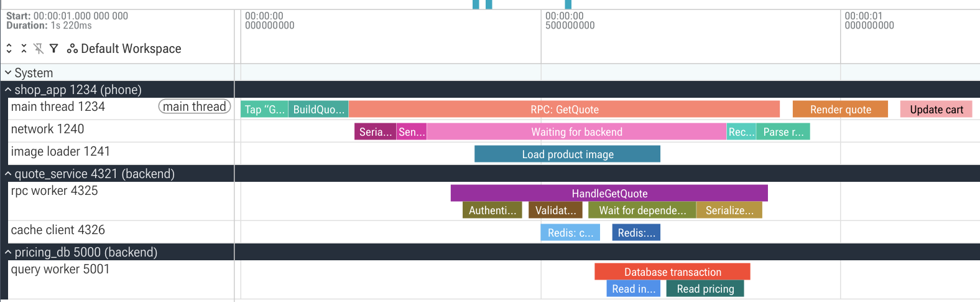
Task: Select the Load product image slice
Action: tap(567, 154)
